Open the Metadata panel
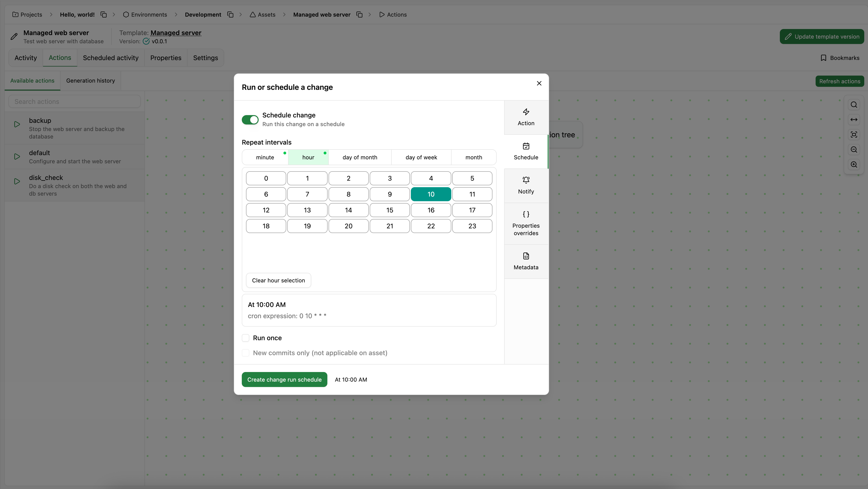The width and height of the screenshot is (868, 489). click(526, 261)
